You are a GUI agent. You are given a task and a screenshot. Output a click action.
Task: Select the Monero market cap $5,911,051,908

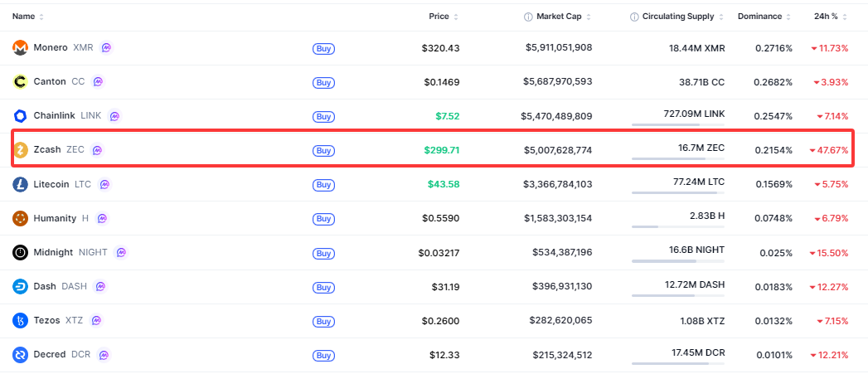(559, 47)
